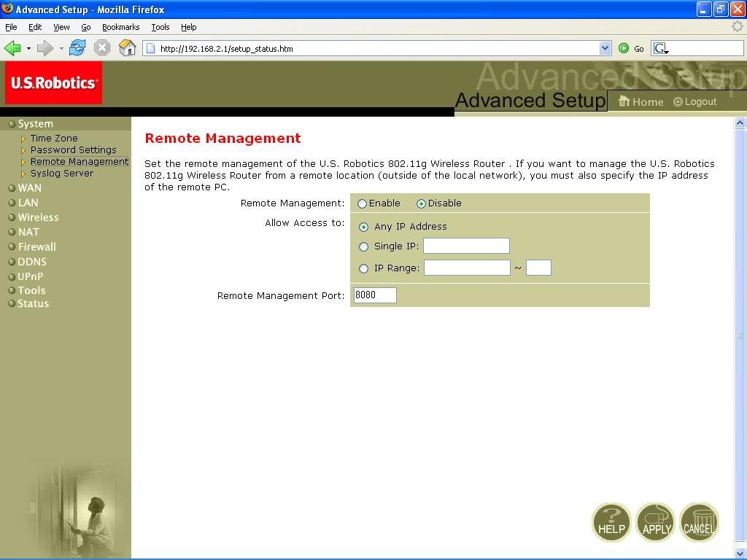Click the CANCEL trash can button

click(x=700, y=522)
